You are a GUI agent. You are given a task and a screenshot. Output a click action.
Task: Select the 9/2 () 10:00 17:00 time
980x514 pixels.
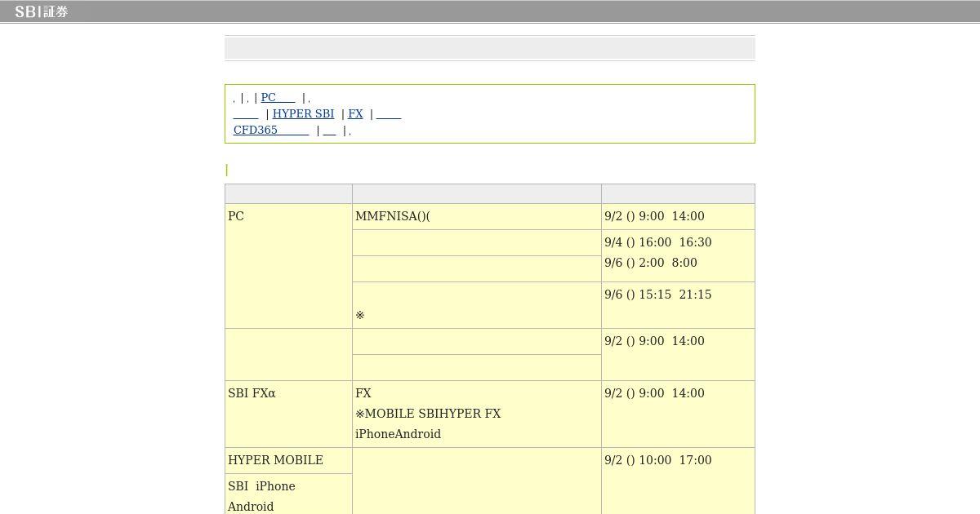pyautogui.click(x=658, y=460)
